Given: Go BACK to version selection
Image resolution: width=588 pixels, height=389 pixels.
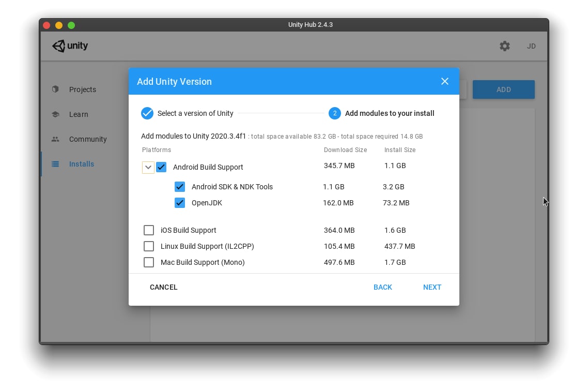Looking at the screenshot, I should [382, 287].
